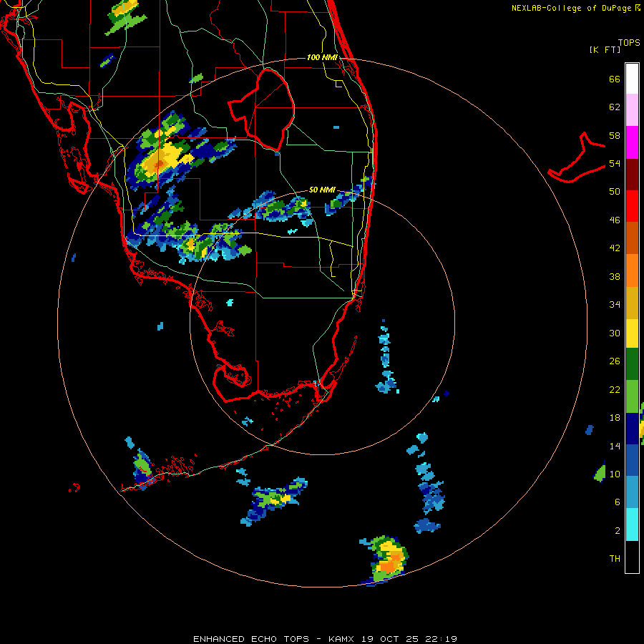Image resolution: width=644 pixels, height=644 pixels.
Task: Select the light pink 62 kft legend swatch
Action: 632,109
